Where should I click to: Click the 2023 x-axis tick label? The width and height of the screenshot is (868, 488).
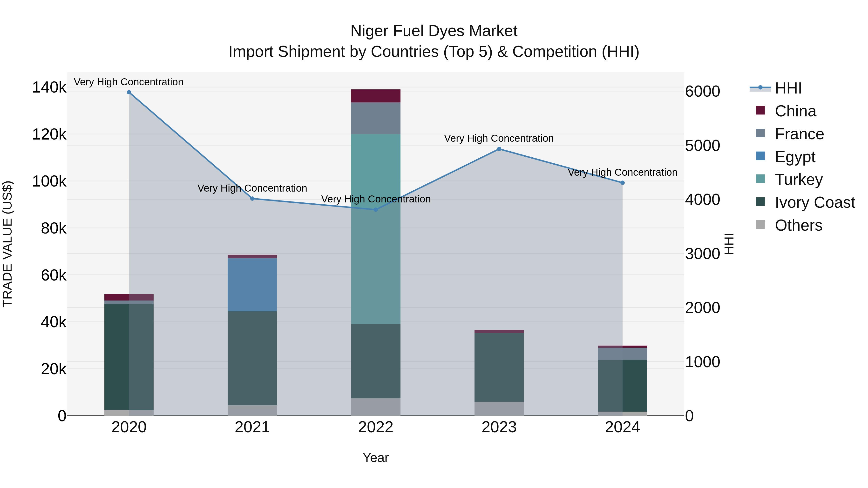pyautogui.click(x=499, y=427)
